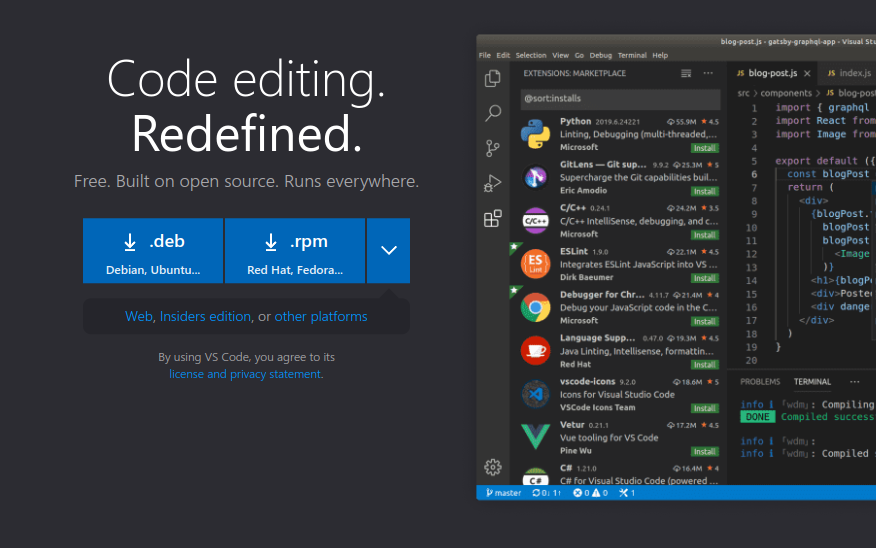This screenshot has height=548, width=876.
Task: Close the blog-post.js editor tab
Action: (x=807, y=73)
